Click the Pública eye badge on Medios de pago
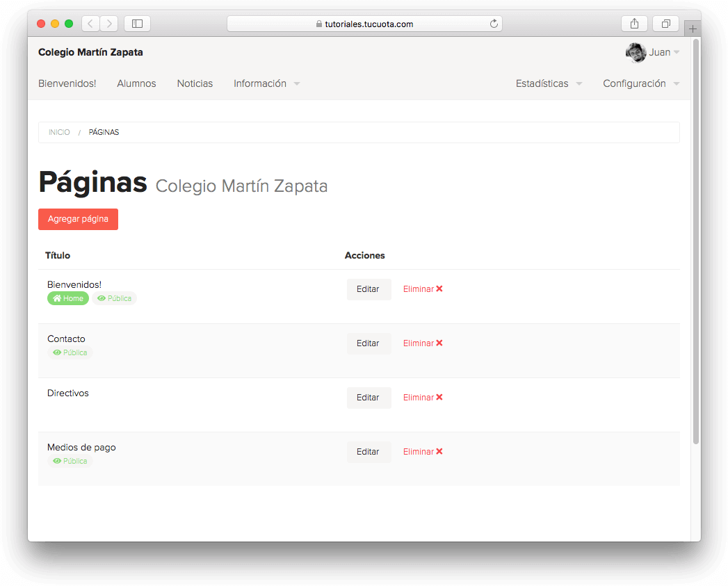 click(x=70, y=461)
